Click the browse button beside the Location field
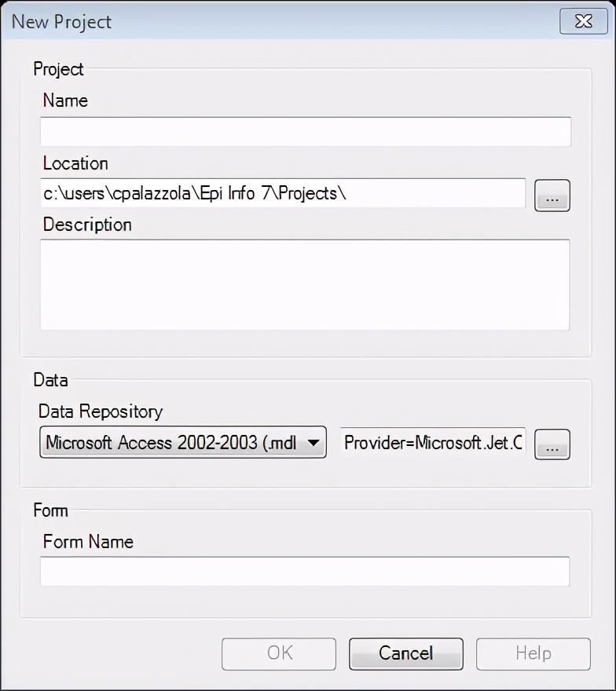 pyautogui.click(x=552, y=196)
